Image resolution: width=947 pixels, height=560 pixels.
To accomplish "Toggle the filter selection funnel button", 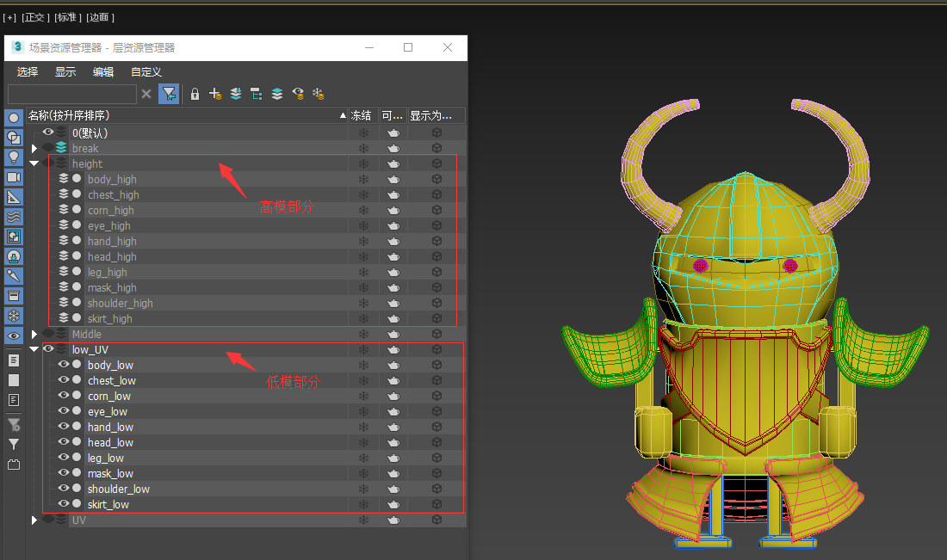I will (170, 94).
